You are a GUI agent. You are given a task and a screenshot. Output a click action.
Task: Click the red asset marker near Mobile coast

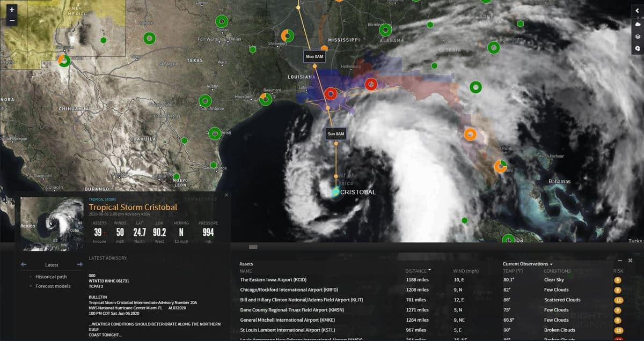pyautogui.click(x=371, y=84)
